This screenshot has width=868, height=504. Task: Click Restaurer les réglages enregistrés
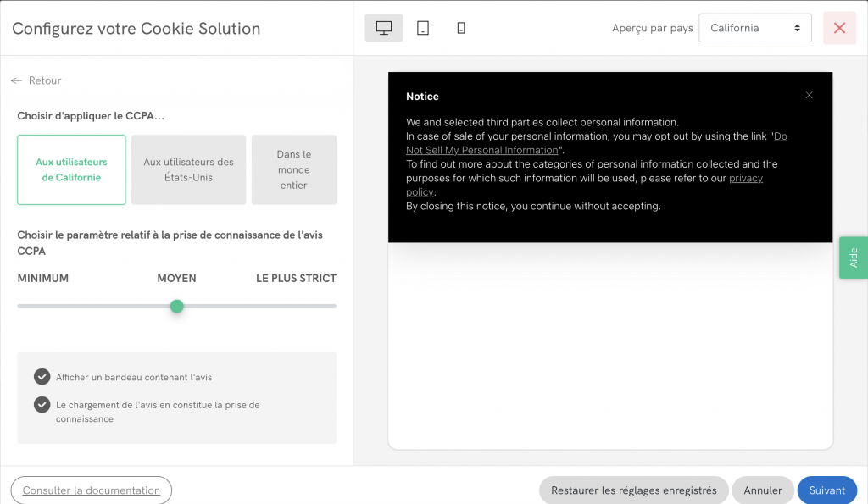pyautogui.click(x=633, y=490)
